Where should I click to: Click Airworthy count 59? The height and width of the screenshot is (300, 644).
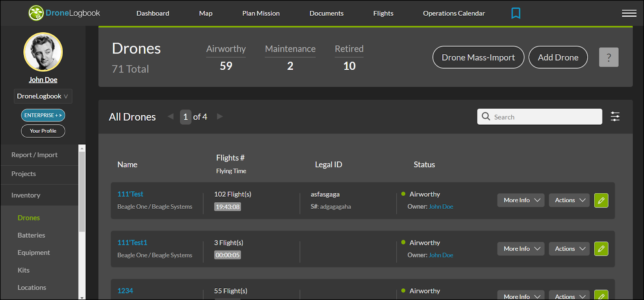[x=226, y=66]
